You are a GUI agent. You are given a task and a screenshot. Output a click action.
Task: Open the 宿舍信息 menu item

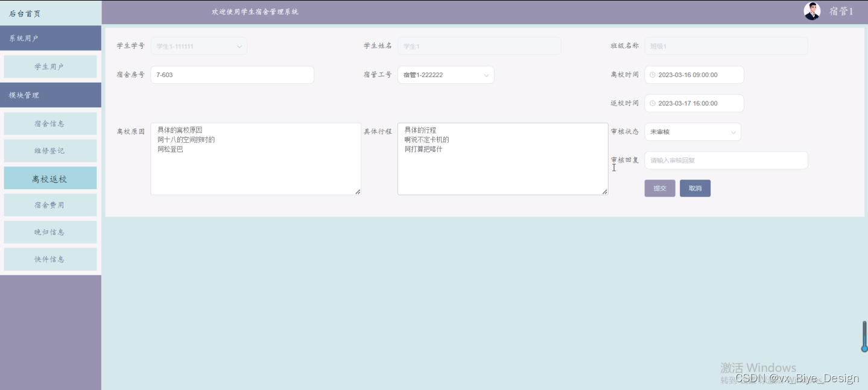tap(50, 124)
